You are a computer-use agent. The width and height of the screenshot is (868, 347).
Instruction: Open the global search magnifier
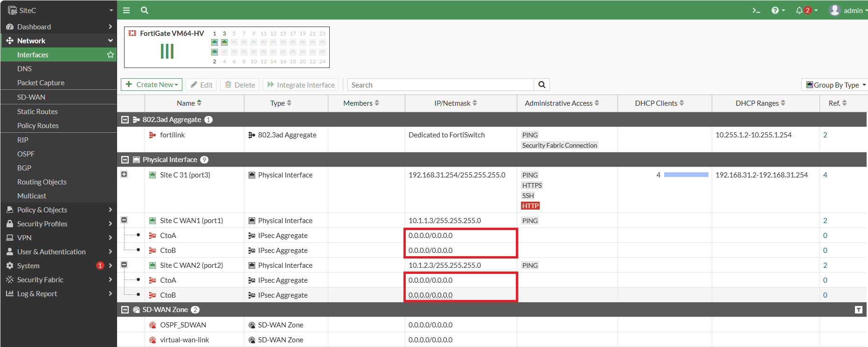pyautogui.click(x=145, y=10)
